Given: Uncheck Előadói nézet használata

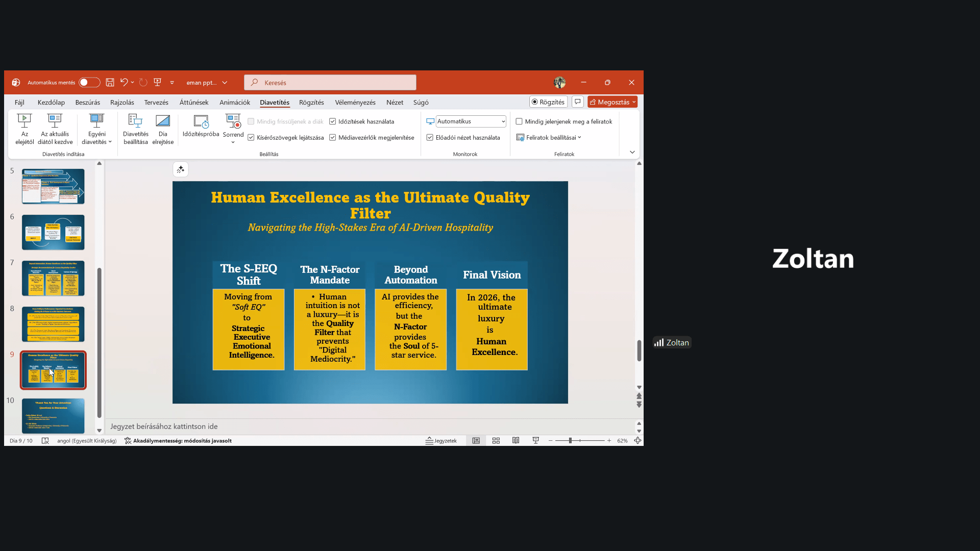Looking at the screenshot, I should (x=430, y=138).
